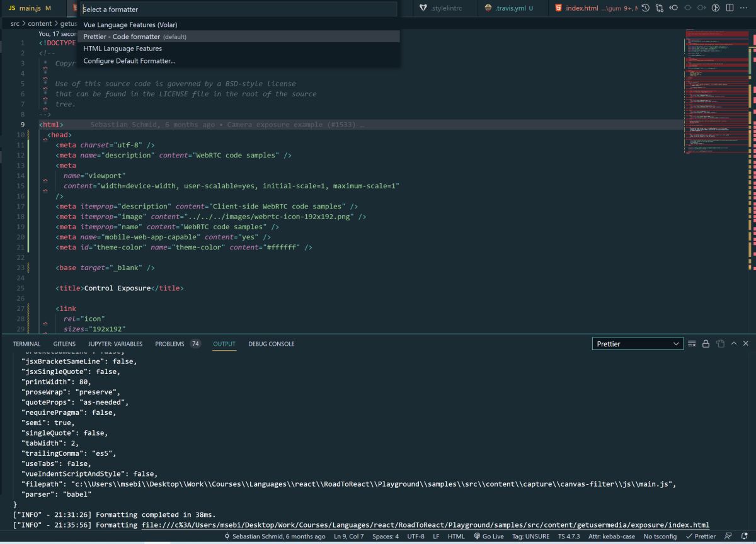The image size is (756, 544).
Task: Open output log in editor icon
Action: coord(719,344)
